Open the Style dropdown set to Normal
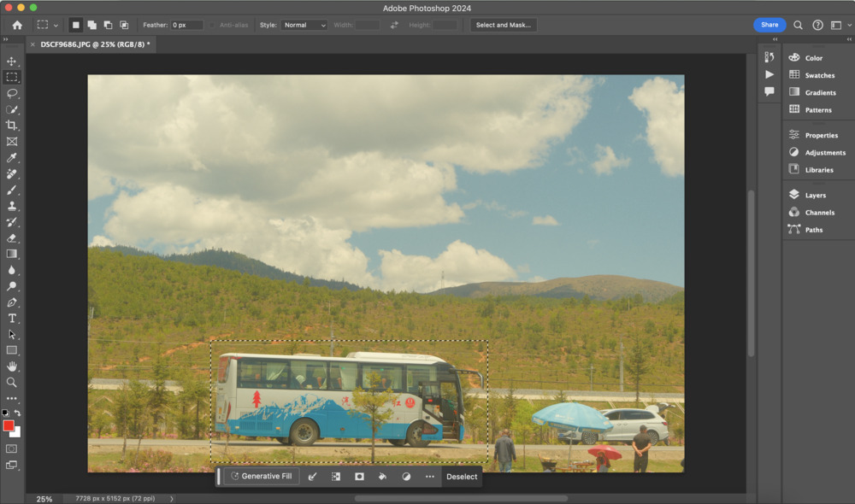 pyautogui.click(x=304, y=25)
